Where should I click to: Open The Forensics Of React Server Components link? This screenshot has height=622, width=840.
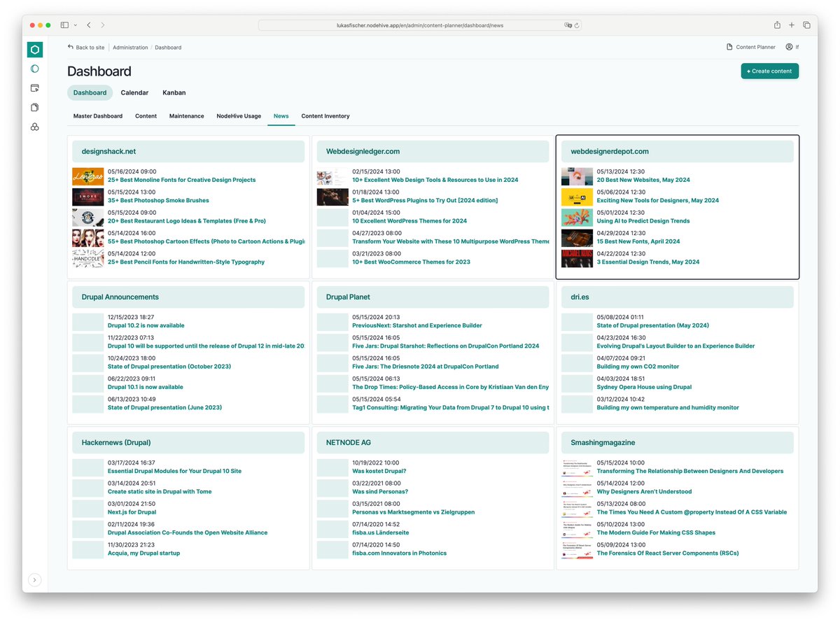tap(668, 553)
